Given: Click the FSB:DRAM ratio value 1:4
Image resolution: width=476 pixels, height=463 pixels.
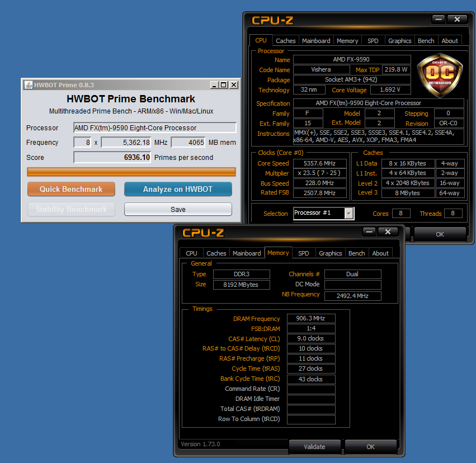Looking at the screenshot, I should click(311, 329).
